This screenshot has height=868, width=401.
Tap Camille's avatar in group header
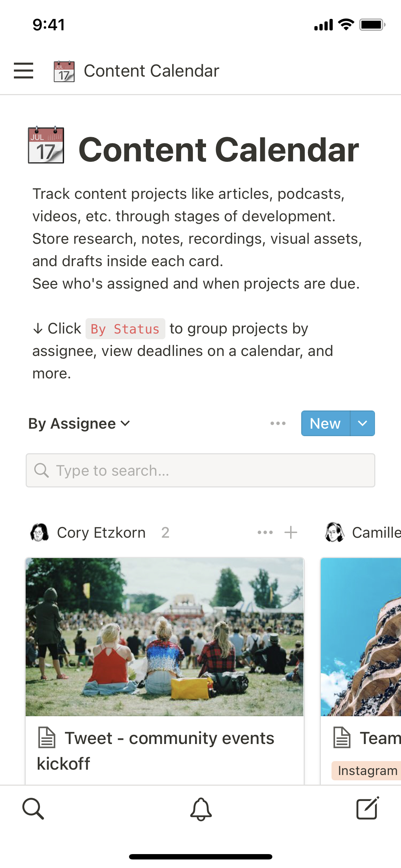pos(335,533)
